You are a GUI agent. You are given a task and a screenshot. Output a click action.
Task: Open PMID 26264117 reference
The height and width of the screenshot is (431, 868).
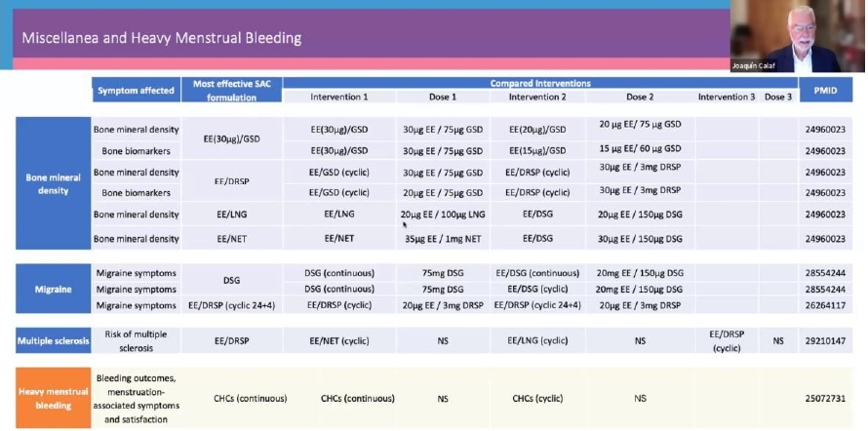click(x=826, y=305)
